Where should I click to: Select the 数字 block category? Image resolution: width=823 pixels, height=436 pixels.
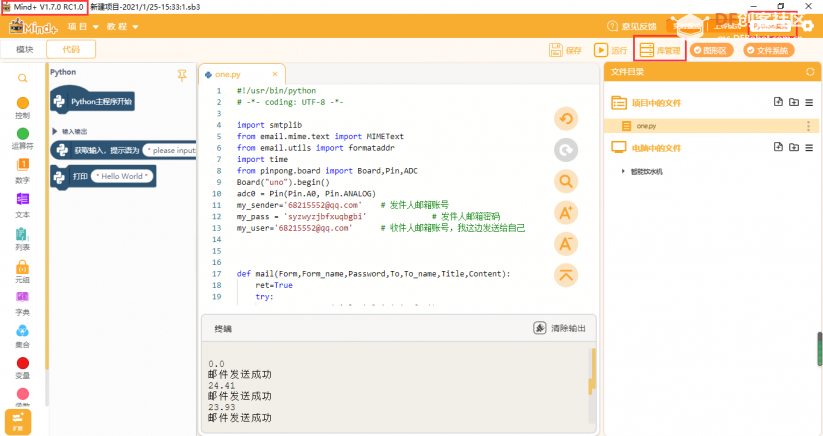coord(23,171)
